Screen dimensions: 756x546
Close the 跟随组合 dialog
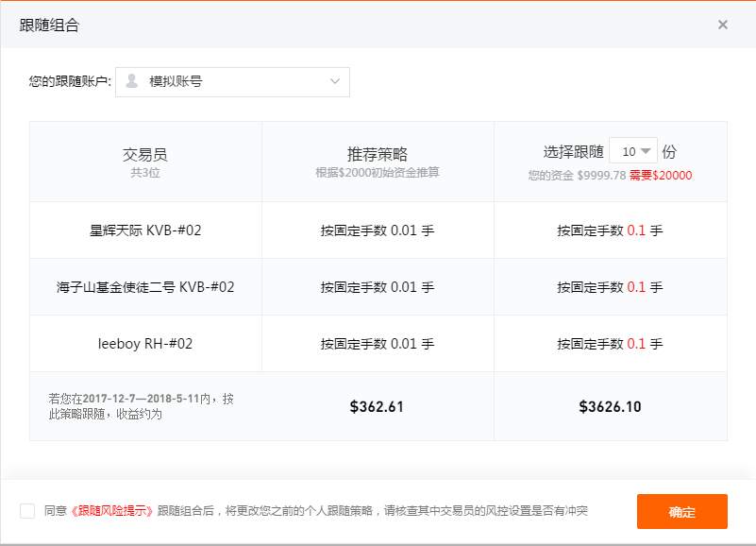pyautogui.click(x=722, y=25)
